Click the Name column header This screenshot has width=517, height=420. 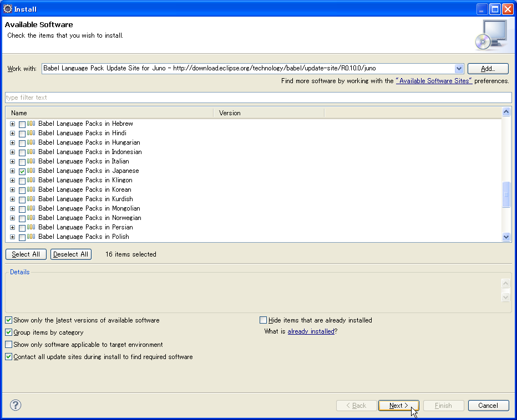[x=109, y=113]
